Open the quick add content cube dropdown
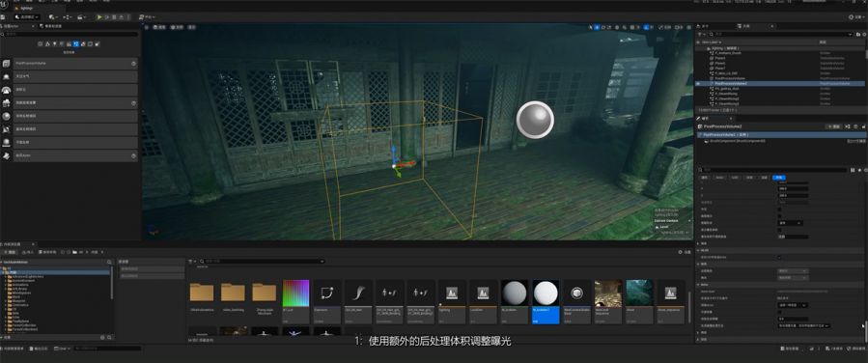This screenshot has width=868, height=363. [54, 17]
